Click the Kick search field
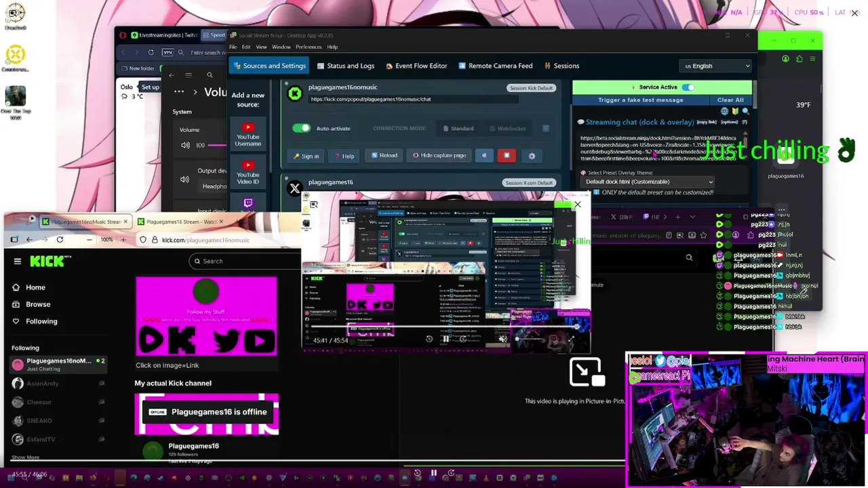 tap(244, 261)
